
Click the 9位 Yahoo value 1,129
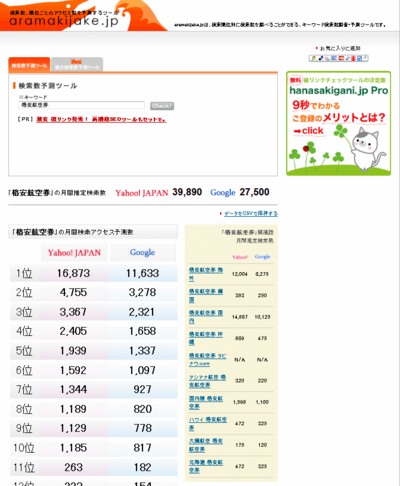(73, 428)
